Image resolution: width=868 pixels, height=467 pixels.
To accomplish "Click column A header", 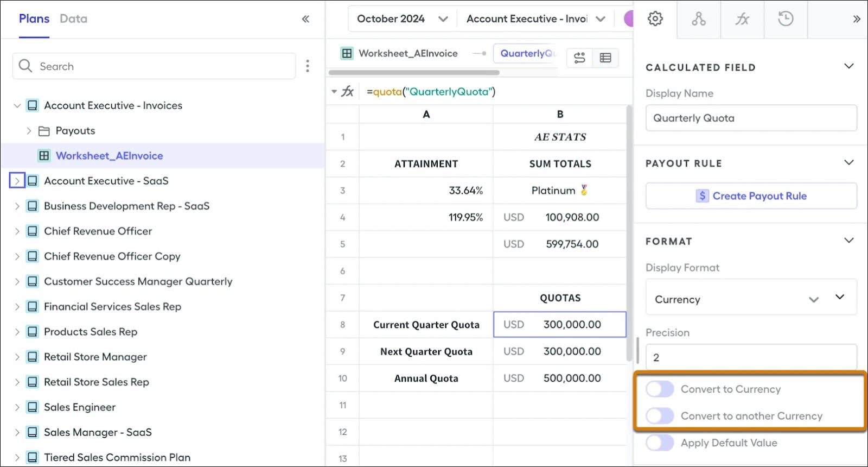I will coord(426,115).
